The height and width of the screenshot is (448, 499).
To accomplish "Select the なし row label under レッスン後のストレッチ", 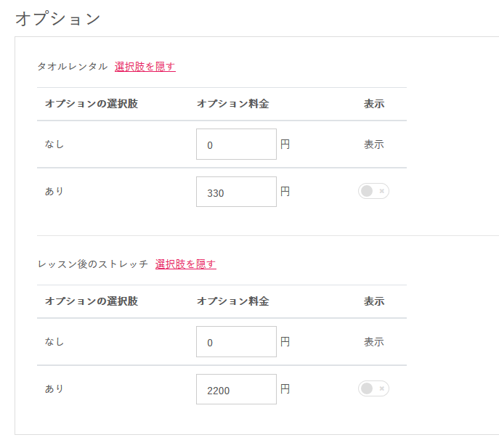I will tap(54, 342).
